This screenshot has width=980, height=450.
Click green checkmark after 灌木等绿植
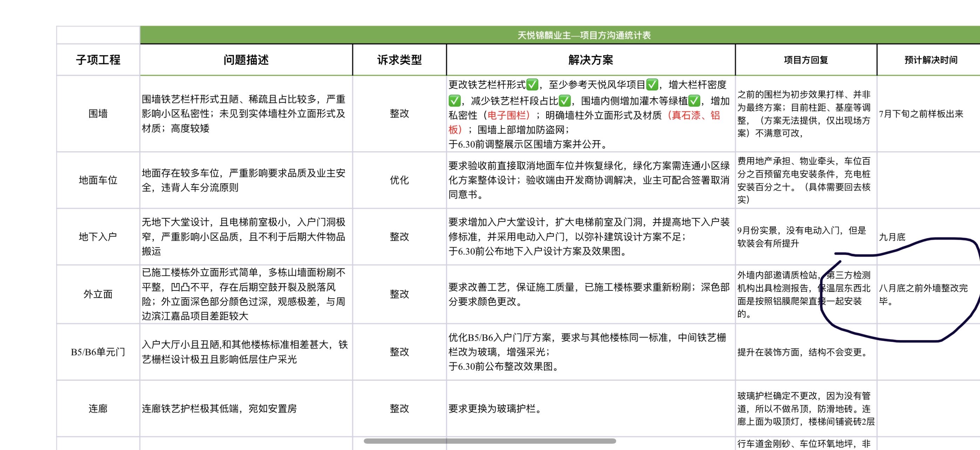pos(694,101)
